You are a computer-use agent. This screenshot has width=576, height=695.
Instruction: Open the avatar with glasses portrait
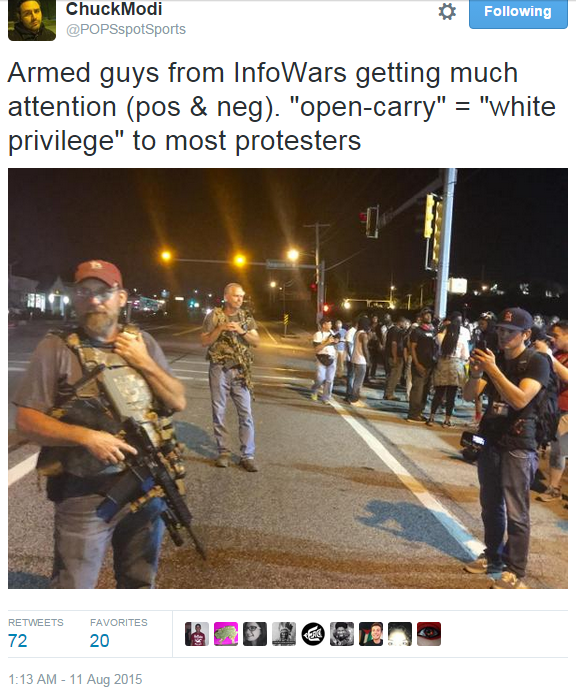[x=255, y=634]
